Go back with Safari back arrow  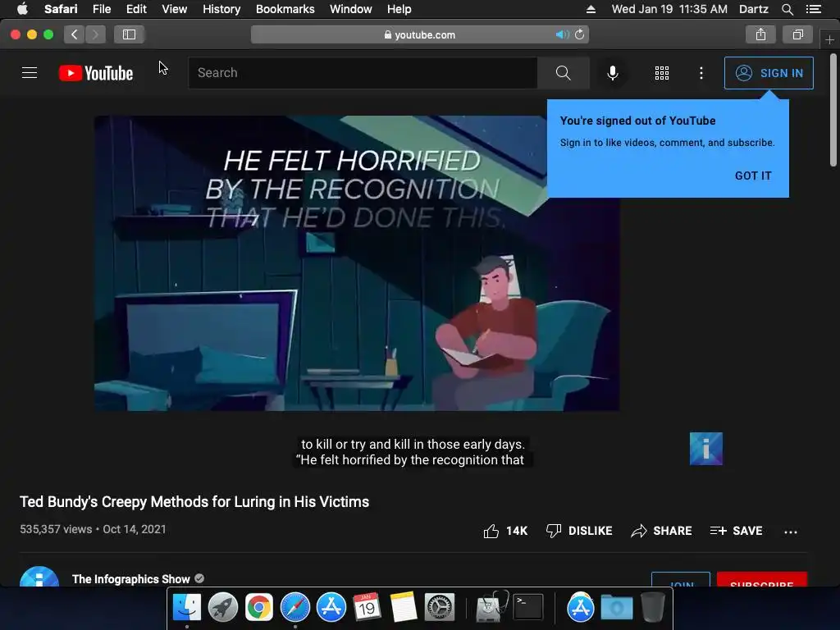tap(75, 34)
